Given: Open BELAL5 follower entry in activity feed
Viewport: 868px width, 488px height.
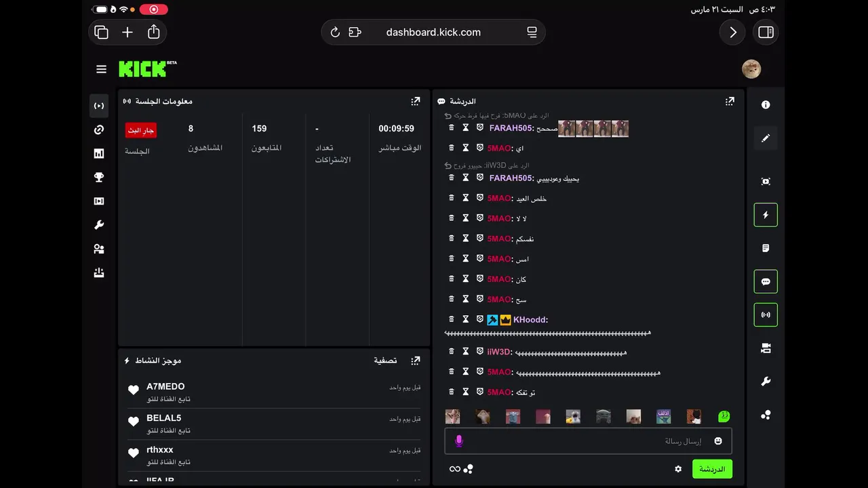Looking at the screenshot, I should tap(274, 424).
